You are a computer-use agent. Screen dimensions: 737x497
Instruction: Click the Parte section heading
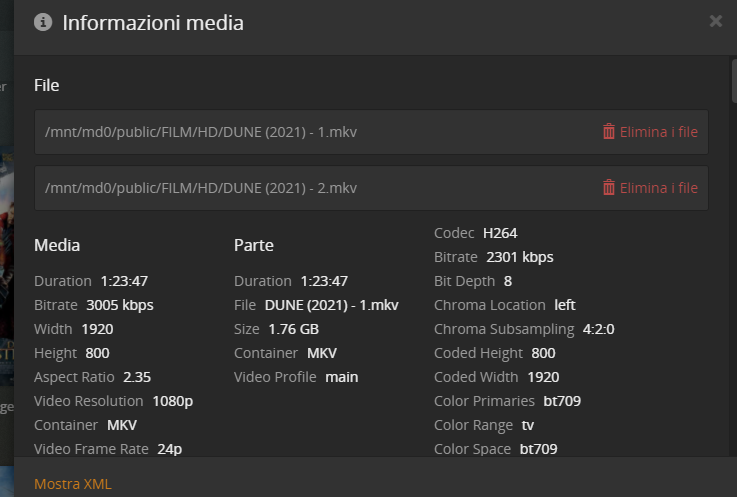coord(254,245)
